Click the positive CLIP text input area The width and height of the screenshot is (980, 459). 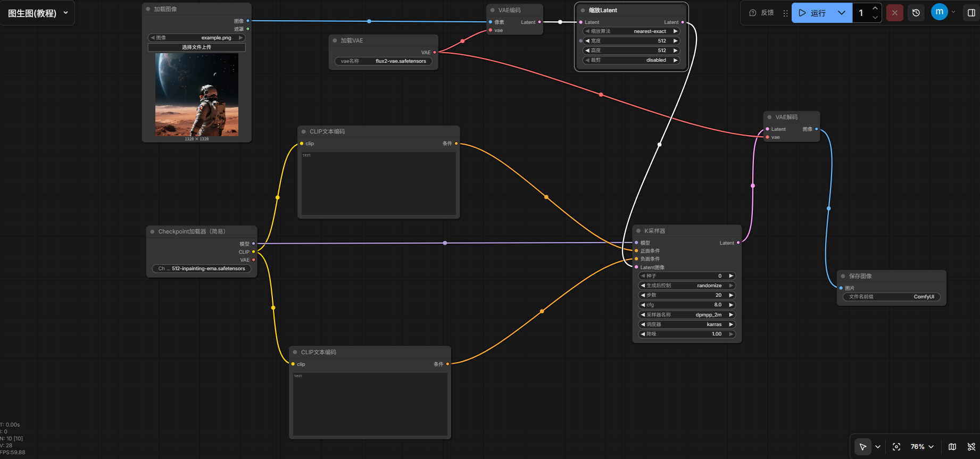click(378, 183)
